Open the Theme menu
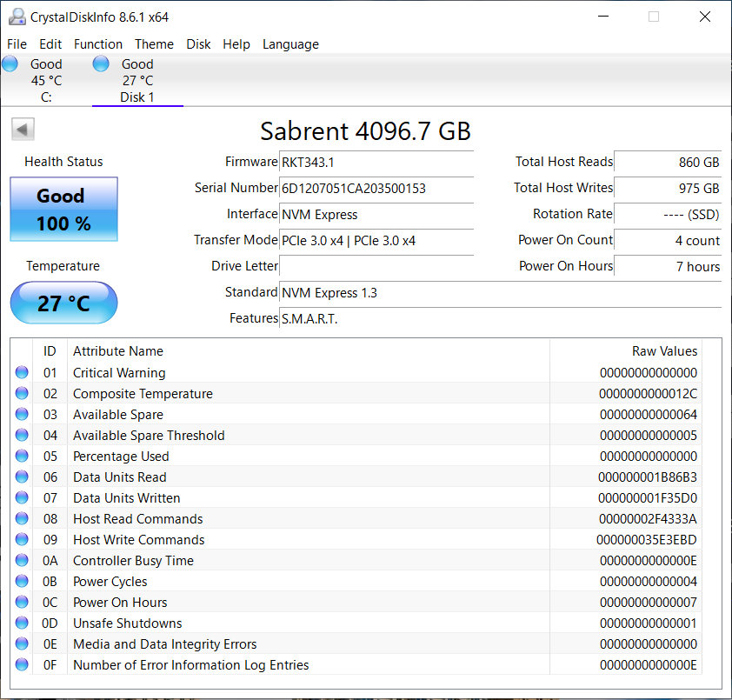 pos(154,44)
